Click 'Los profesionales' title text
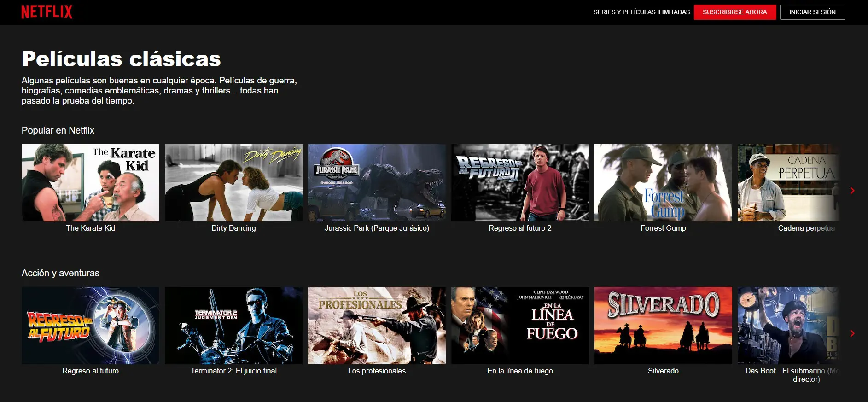The image size is (868, 402). 377,371
